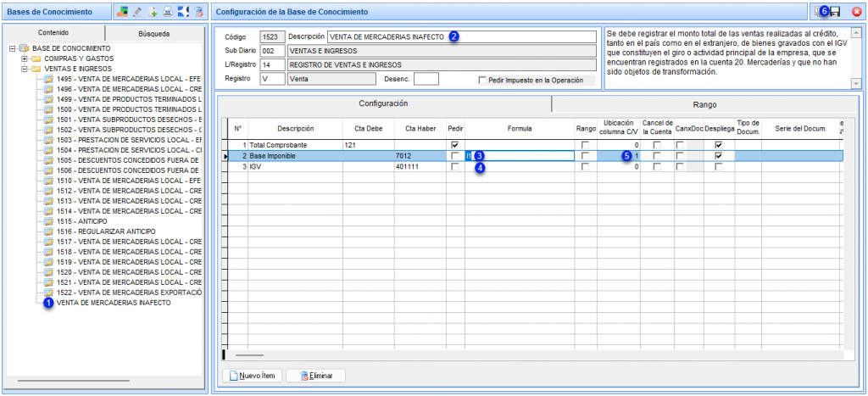Switch to the Contenido tab
The height and width of the screenshot is (396, 868).
pos(54,33)
